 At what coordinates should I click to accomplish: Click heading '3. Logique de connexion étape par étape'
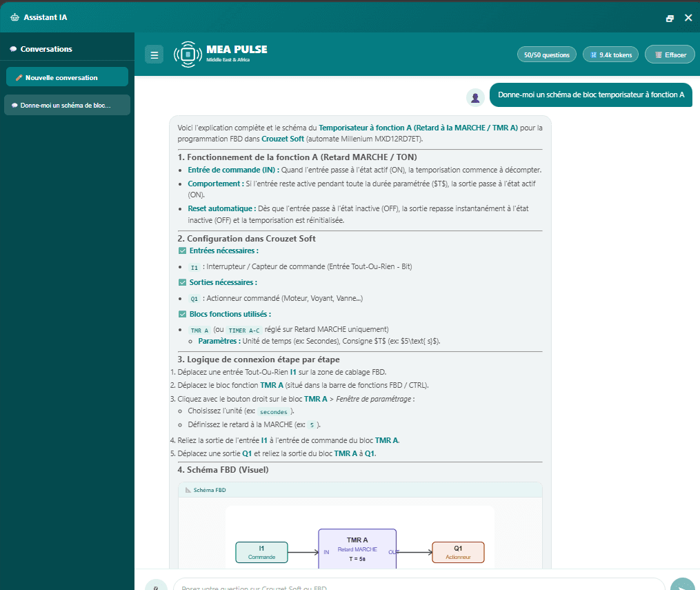259,360
